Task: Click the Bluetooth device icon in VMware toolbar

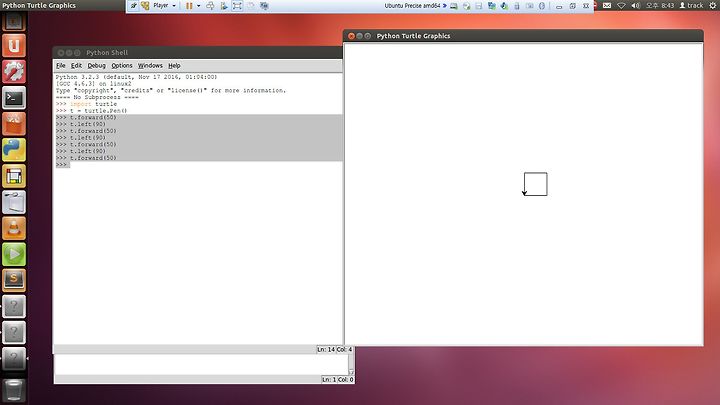Action: pyautogui.click(x=542, y=6)
